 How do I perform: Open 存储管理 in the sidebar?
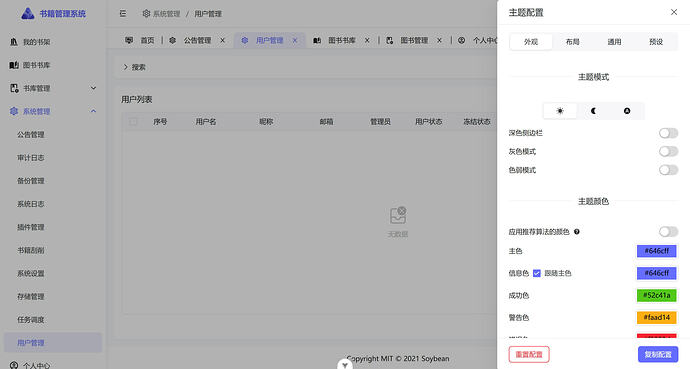tap(53, 296)
